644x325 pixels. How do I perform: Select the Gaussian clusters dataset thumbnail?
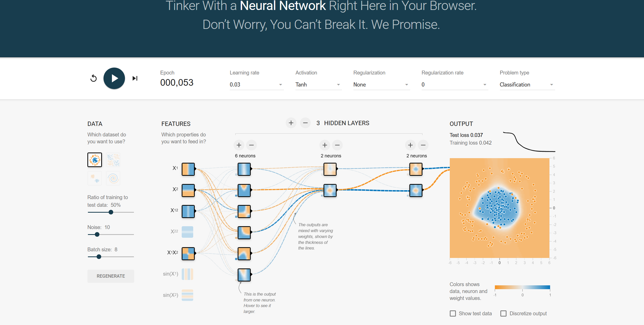point(95,178)
